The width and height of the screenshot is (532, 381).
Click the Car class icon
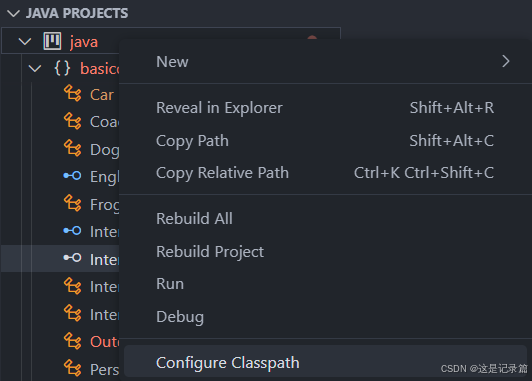click(73, 94)
